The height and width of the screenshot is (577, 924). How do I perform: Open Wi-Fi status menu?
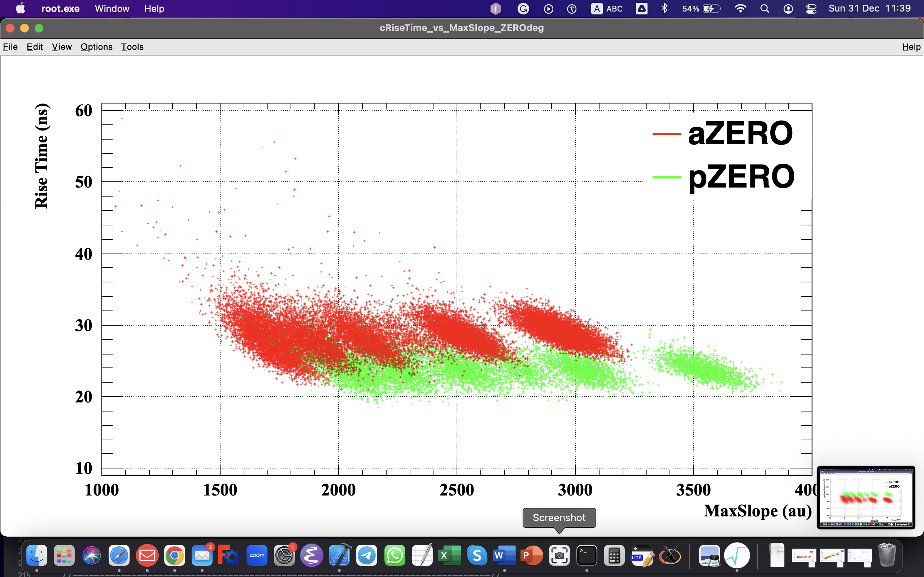[740, 8]
